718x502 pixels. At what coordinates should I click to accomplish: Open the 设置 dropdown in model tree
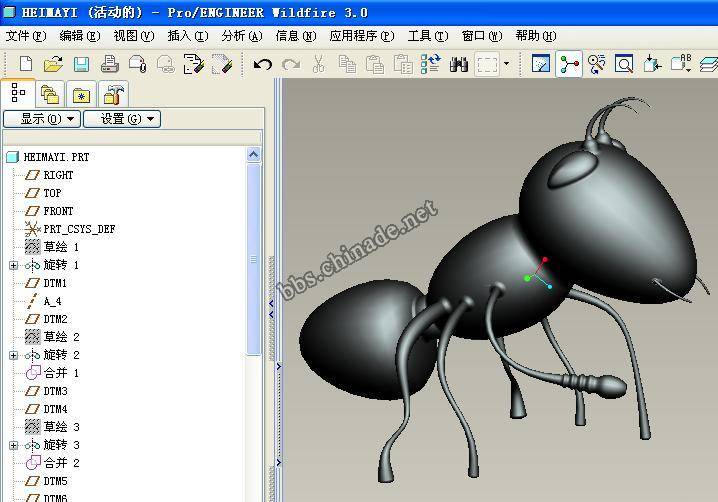coord(121,119)
